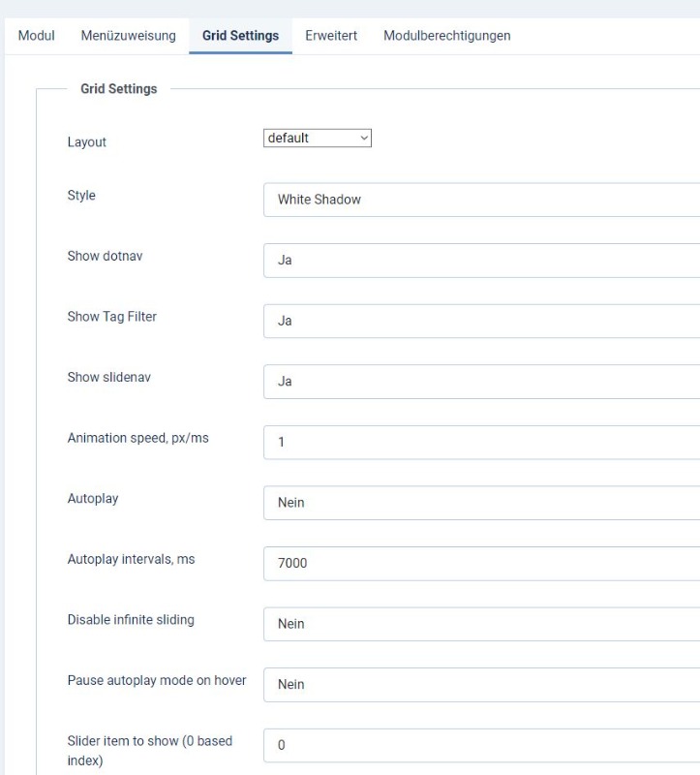Screen dimensions: 700x775
Task: Select the Grid Settings tab
Action: pyautogui.click(x=240, y=36)
